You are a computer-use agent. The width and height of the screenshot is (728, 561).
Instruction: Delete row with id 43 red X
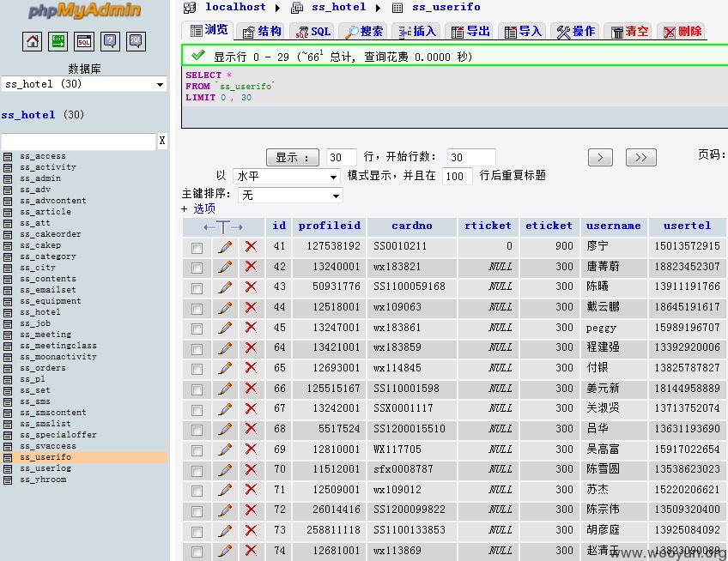coord(252,287)
